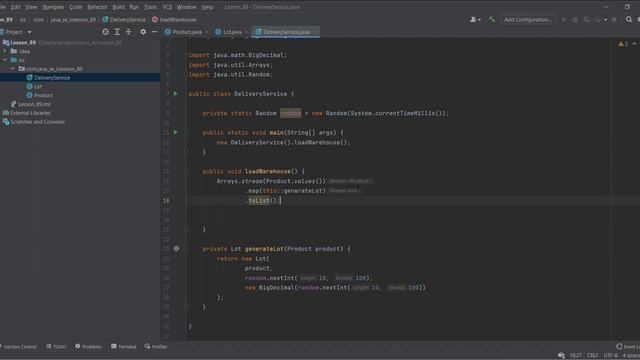Click Add Configuration button

pos(527,20)
